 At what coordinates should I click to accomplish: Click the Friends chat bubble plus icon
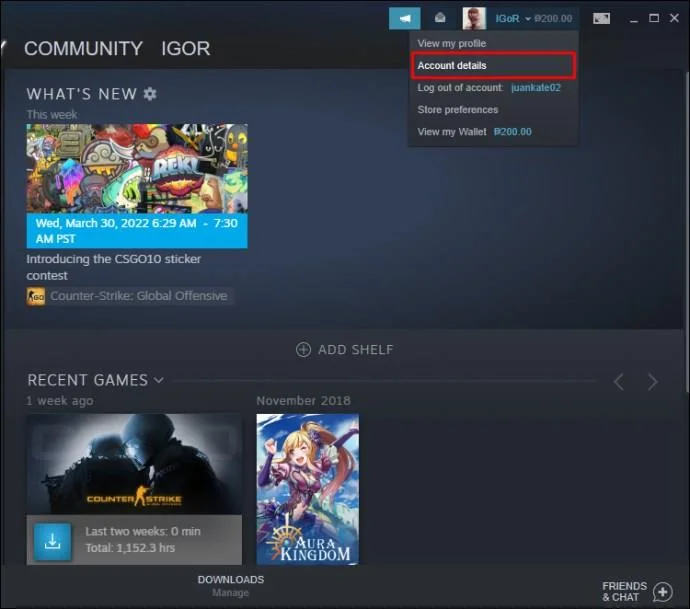point(663,592)
